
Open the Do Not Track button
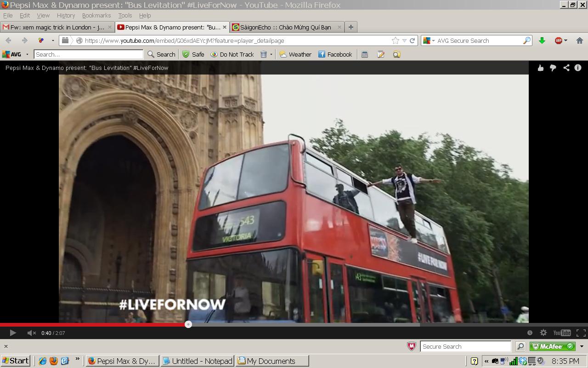click(232, 54)
